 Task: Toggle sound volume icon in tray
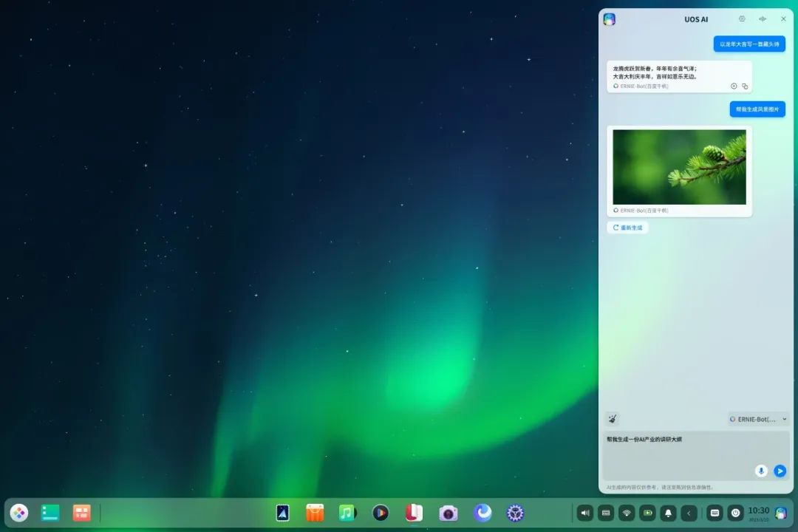pyautogui.click(x=585, y=513)
